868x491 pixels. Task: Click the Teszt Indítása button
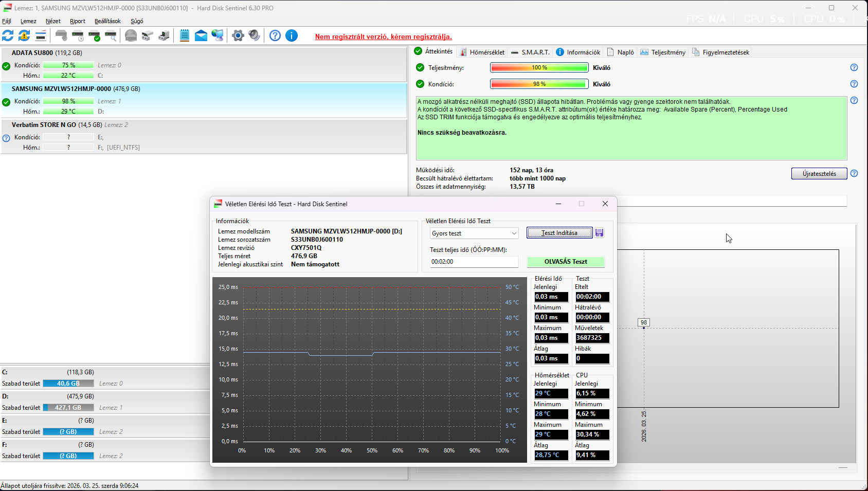point(559,233)
